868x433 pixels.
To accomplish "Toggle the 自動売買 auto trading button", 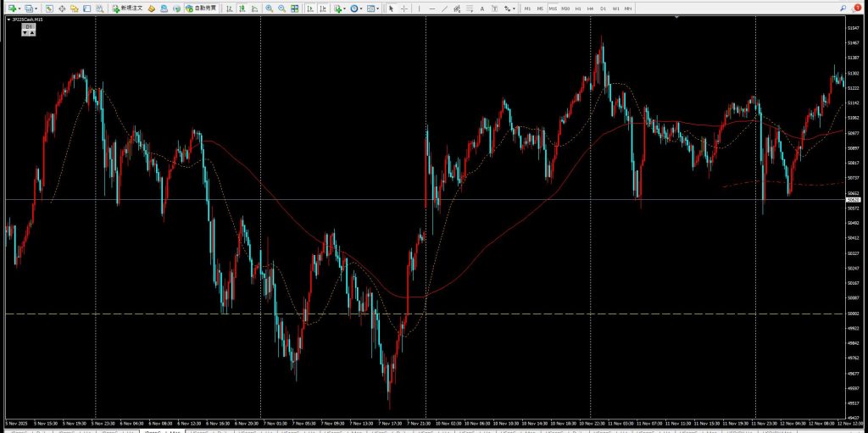I will (200, 8).
